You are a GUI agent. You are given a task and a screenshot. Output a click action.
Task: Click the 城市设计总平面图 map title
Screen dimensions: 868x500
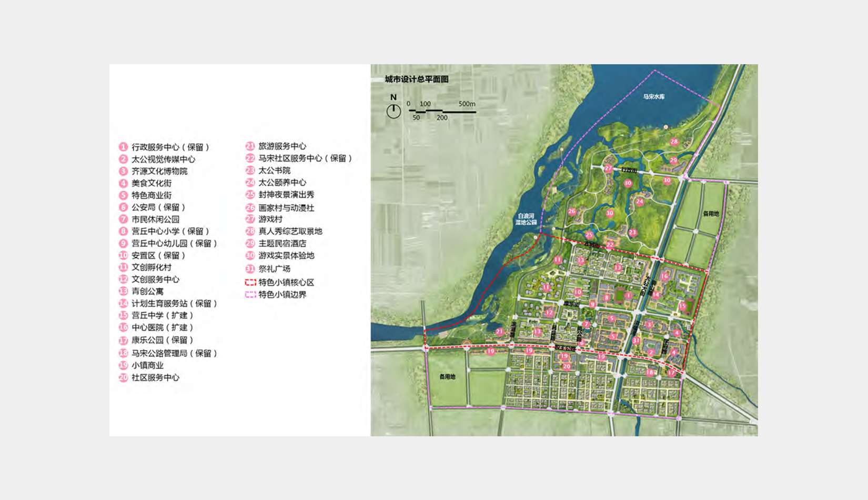[416, 79]
